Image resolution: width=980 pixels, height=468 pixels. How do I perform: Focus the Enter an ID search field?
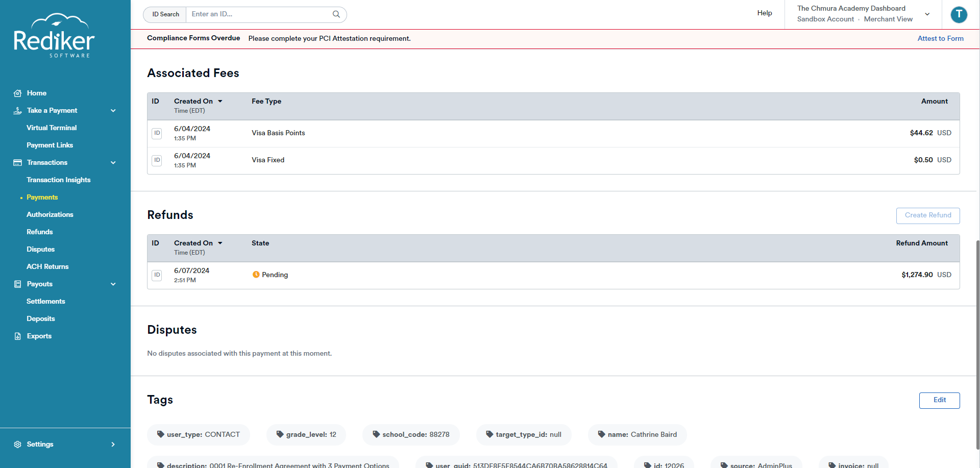(259, 14)
